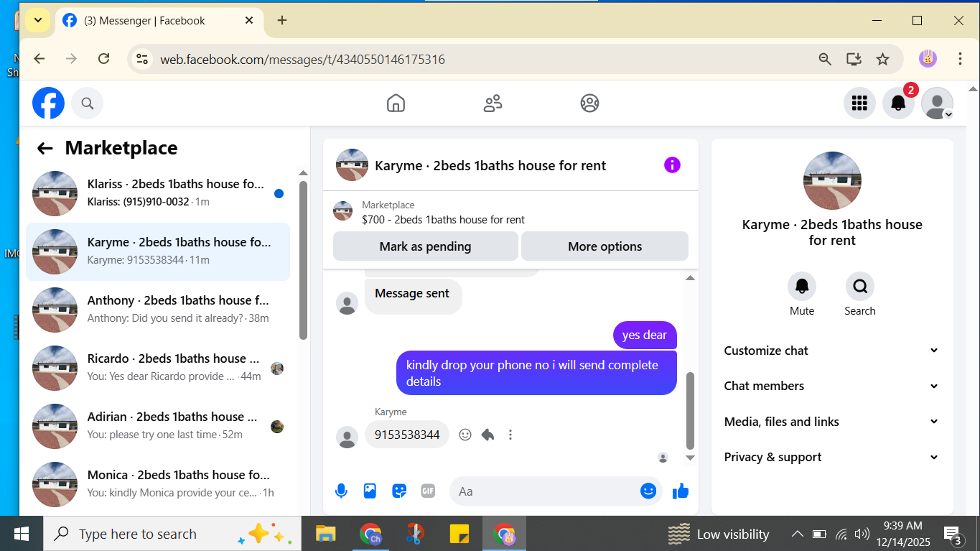Open the Facebook search magnifier icon
Screen dimensions: 980x551
pyautogui.click(x=88, y=103)
